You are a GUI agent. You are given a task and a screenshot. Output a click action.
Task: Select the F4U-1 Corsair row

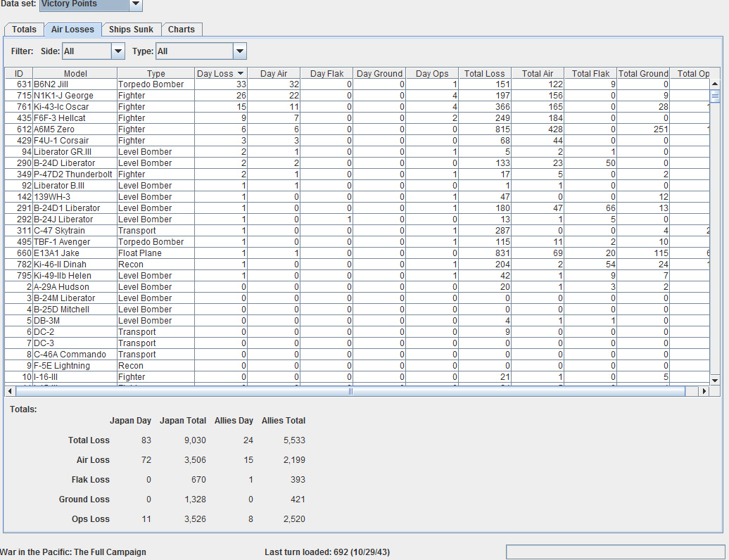coord(357,140)
